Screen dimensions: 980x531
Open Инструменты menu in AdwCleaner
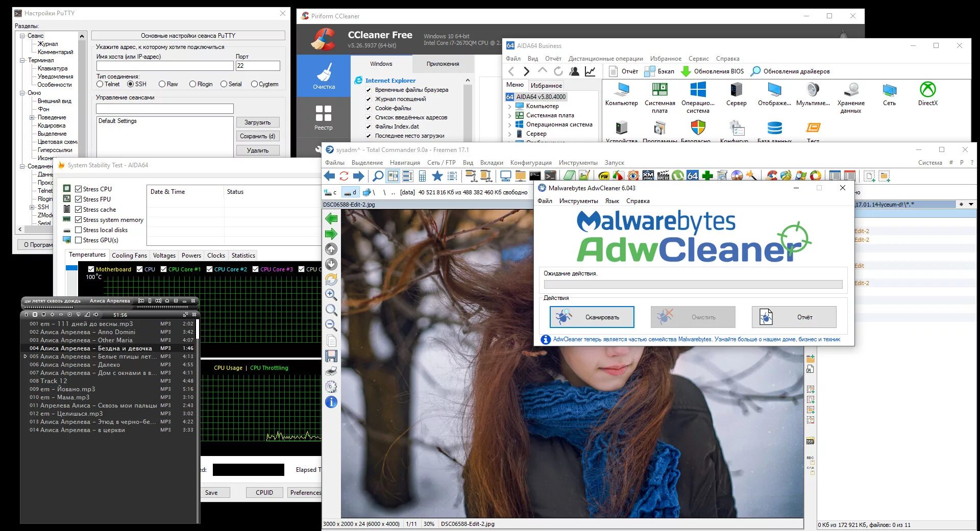578,201
